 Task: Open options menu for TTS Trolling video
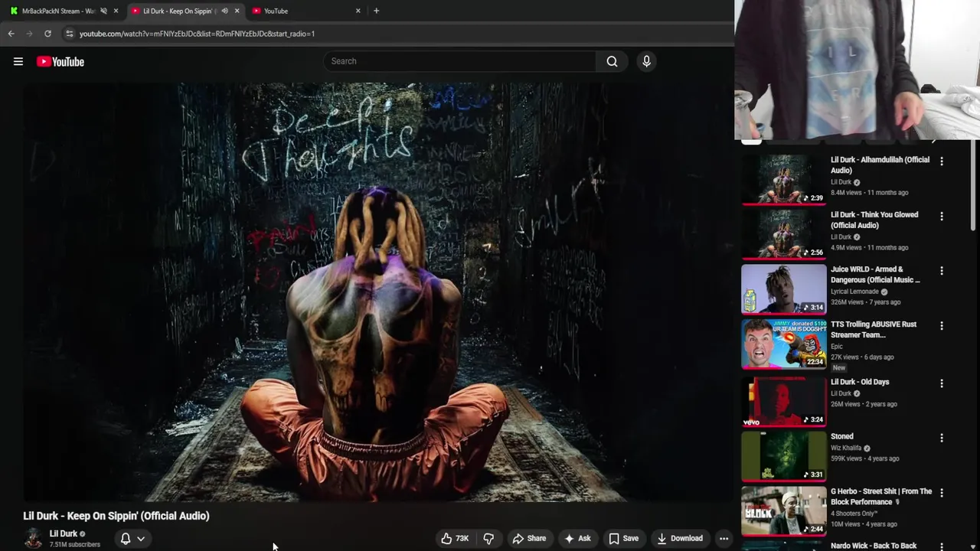click(942, 326)
